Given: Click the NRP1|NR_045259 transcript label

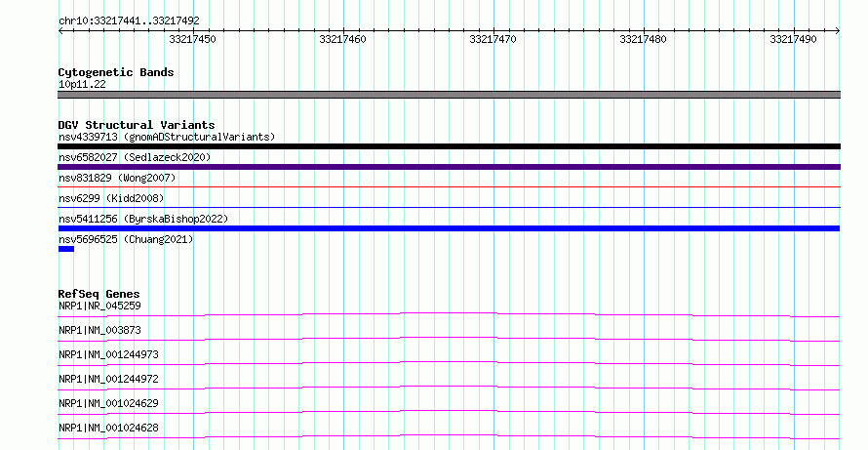Looking at the screenshot, I should click(99, 306).
